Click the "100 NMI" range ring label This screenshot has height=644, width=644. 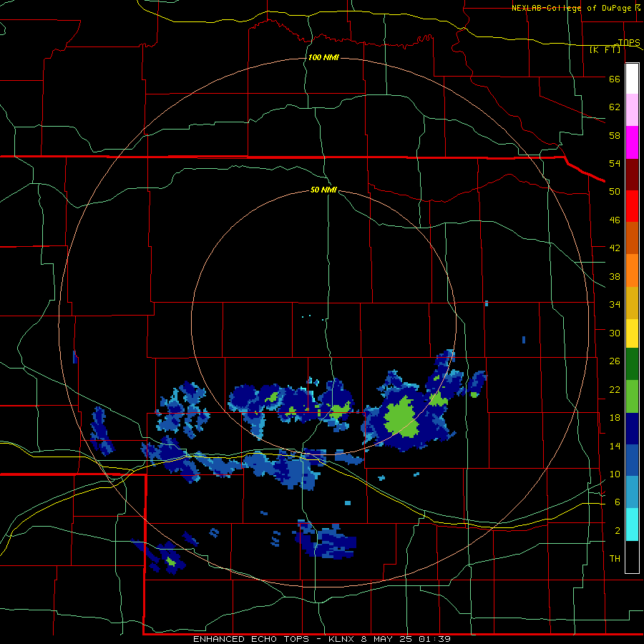[x=323, y=57]
